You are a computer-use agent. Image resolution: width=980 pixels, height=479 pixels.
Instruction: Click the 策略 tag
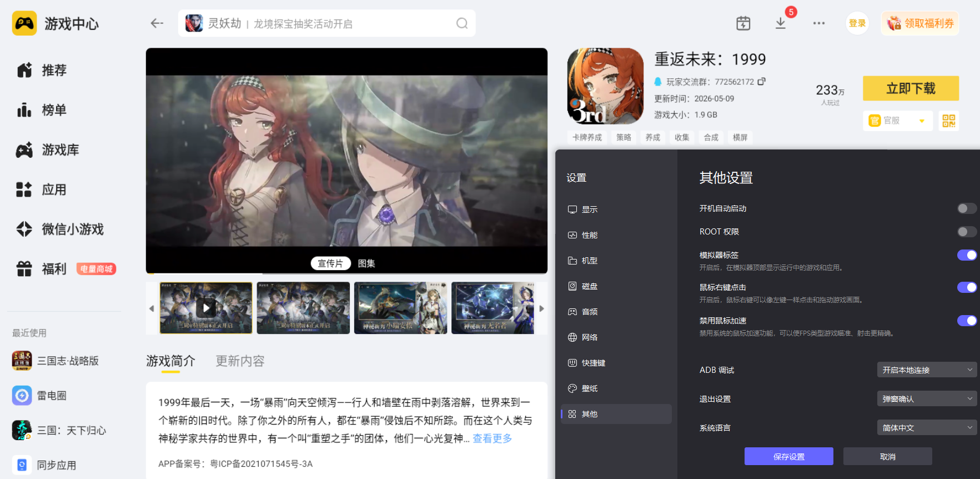[x=624, y=137]
